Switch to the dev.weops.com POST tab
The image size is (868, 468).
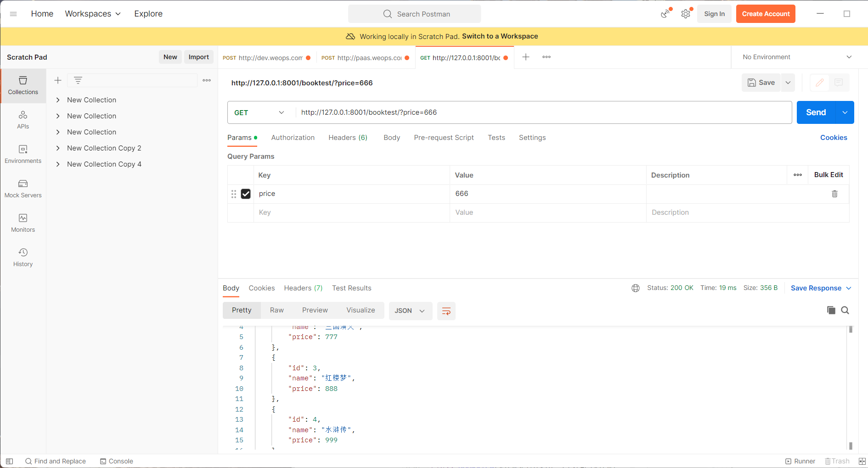(267, 58)
